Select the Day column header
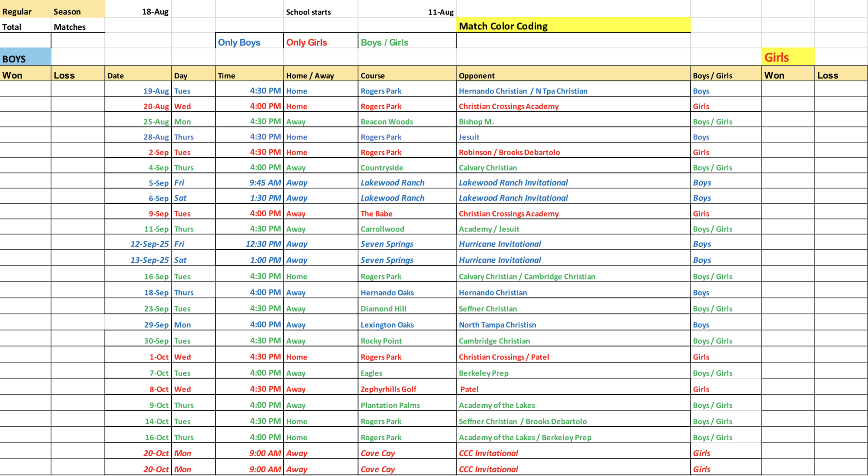 [181, 75]
